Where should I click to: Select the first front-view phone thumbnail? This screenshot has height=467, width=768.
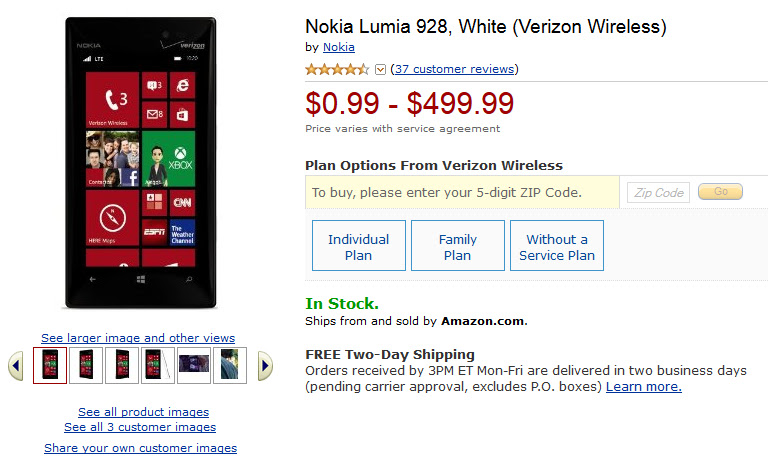[x=50, y=366]
